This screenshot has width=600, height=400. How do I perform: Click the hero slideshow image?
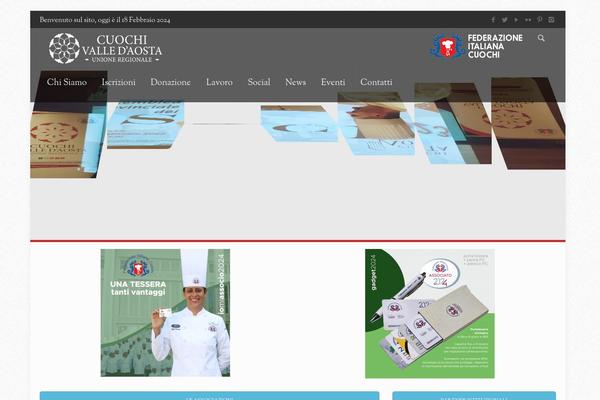pyautogui.click(x=298, y=156)
